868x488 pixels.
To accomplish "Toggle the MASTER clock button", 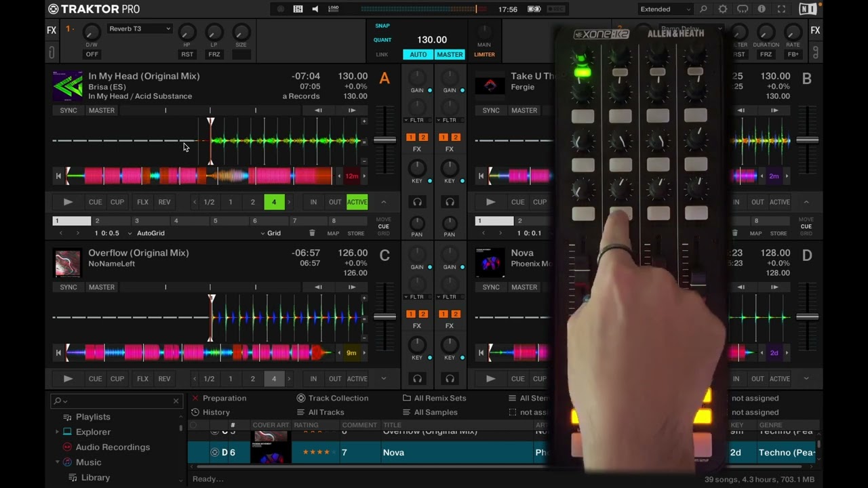I will pos(450,54).
